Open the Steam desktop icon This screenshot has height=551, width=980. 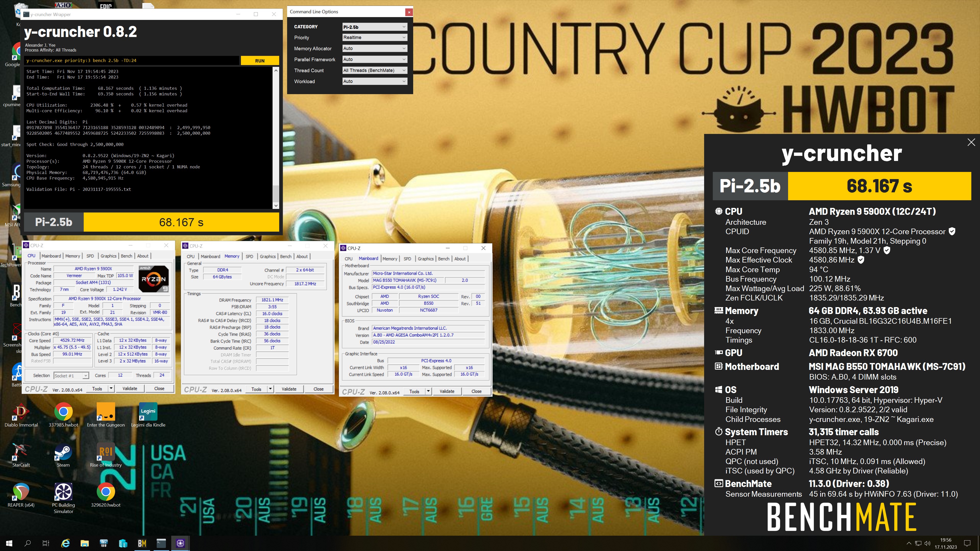[x=63, y=455]
